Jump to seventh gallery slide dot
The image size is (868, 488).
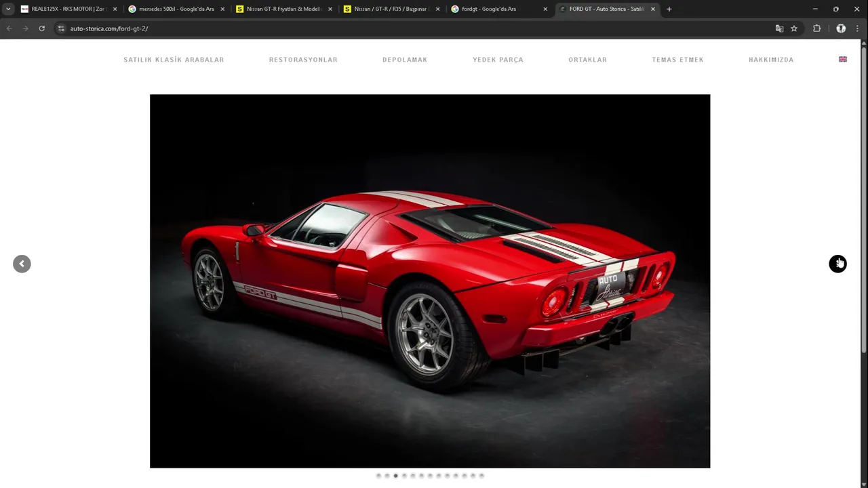430,476
